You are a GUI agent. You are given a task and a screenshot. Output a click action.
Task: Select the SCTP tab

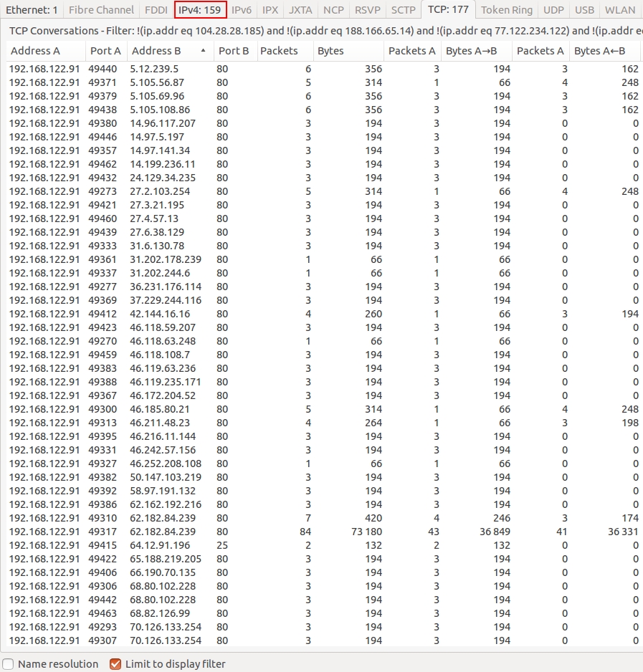pos(404,10)
